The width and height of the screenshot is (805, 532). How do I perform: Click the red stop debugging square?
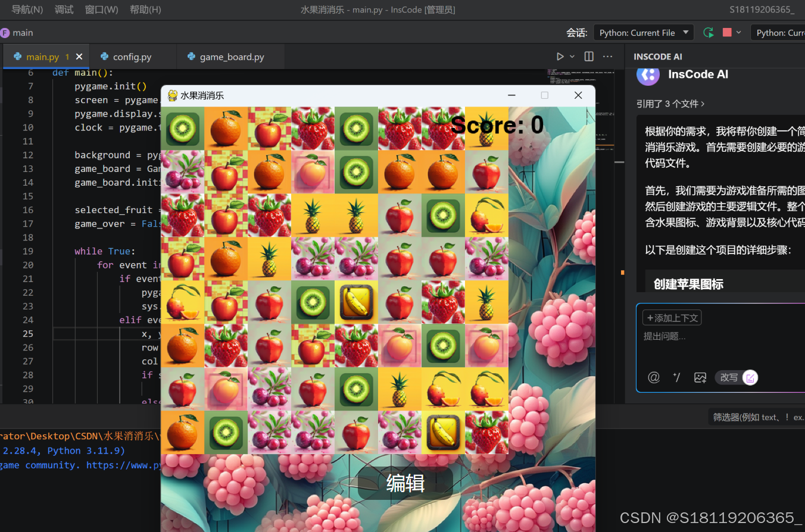coord(727,33)
